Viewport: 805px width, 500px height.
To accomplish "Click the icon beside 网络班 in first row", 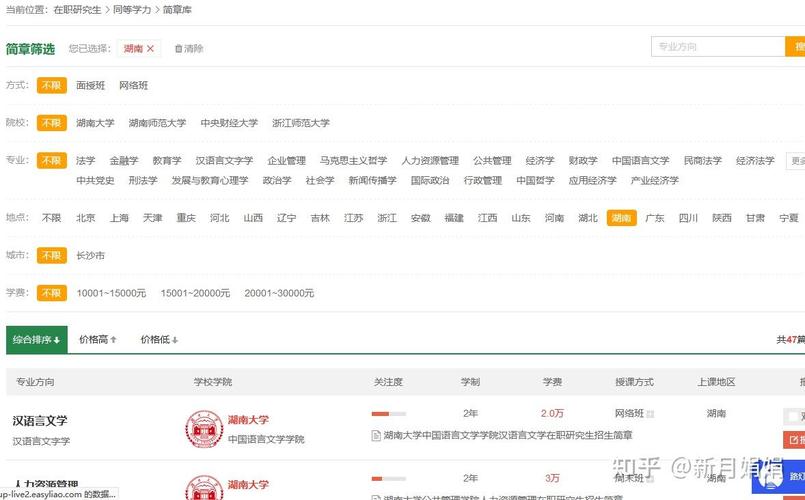I will click(x=650, y=414).
